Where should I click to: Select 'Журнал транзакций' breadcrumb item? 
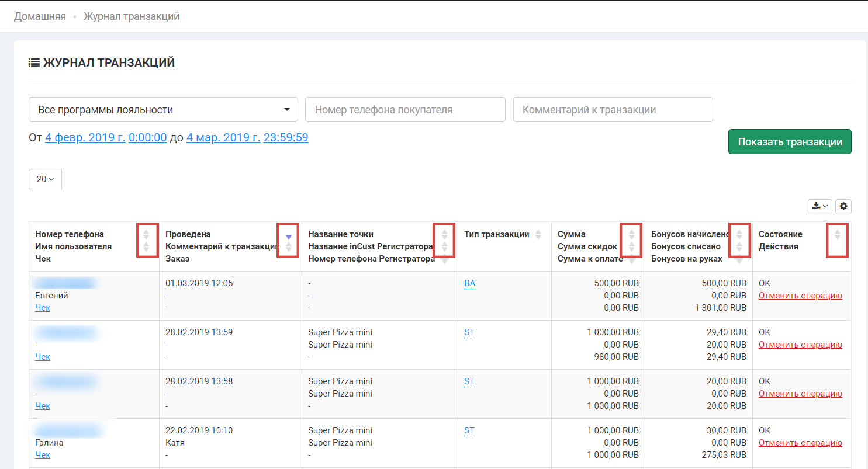pyautogui.click(x=131, y=16)
